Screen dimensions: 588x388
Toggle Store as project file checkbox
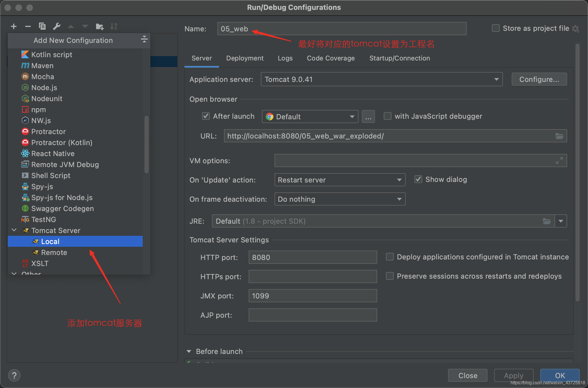(x=495, y=28)
